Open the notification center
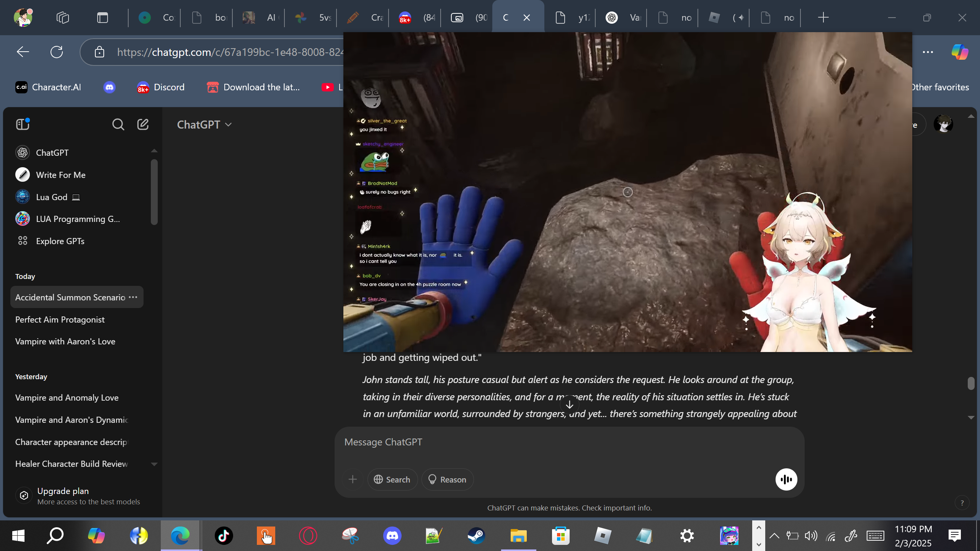This screenshot has width=980, height=551. coord(955,536)
